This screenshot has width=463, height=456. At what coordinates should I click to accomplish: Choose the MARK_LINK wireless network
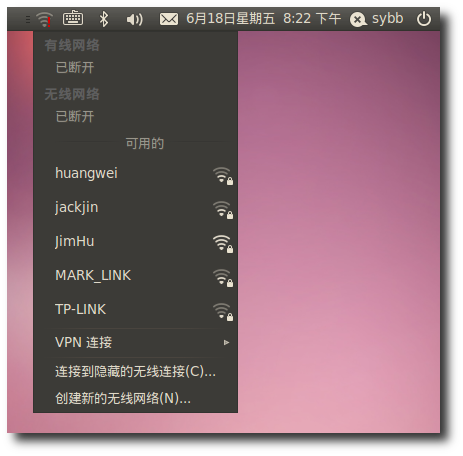coord(136,276)
